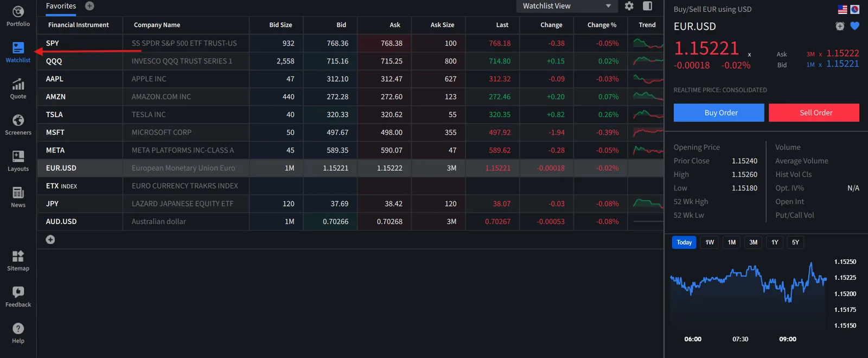Add a new watchlist tab next to Favorites

[90, 6]
